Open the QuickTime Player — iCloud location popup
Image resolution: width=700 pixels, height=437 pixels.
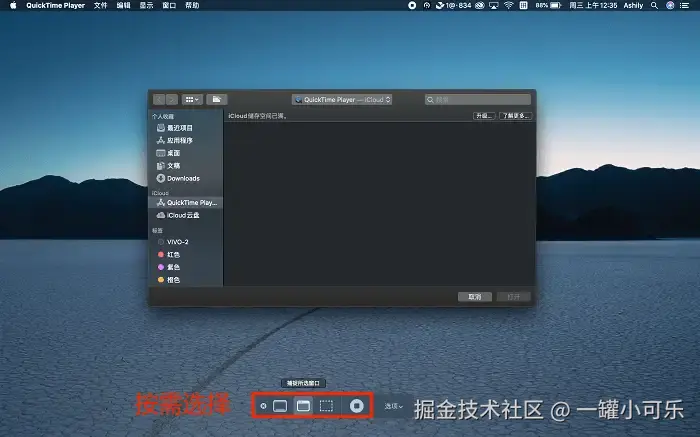[x=342, y=100]
